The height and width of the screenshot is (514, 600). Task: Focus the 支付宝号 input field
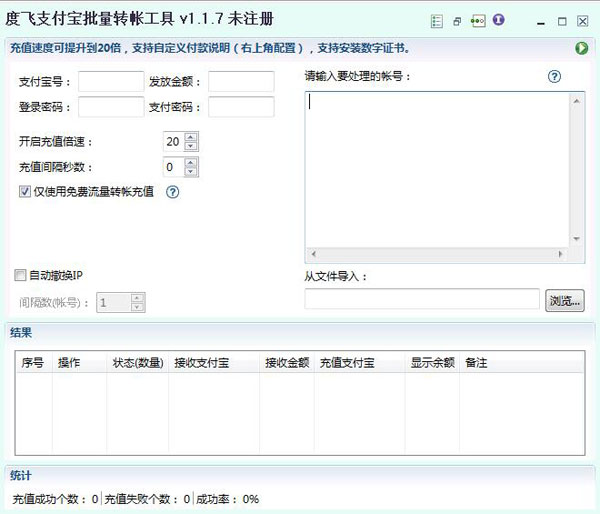coord(111,81)
